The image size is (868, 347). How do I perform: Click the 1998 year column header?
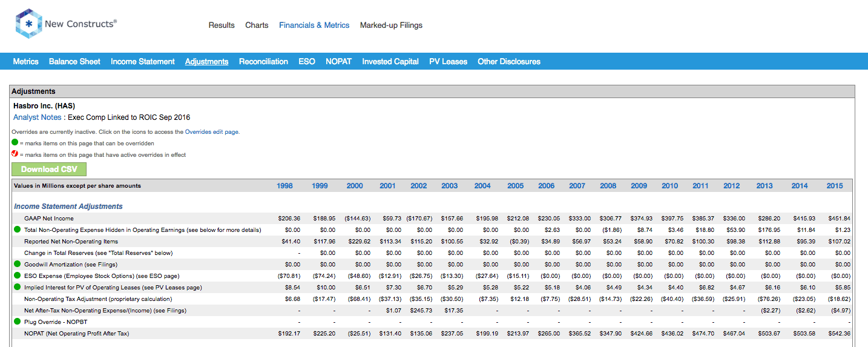(284, 186)
